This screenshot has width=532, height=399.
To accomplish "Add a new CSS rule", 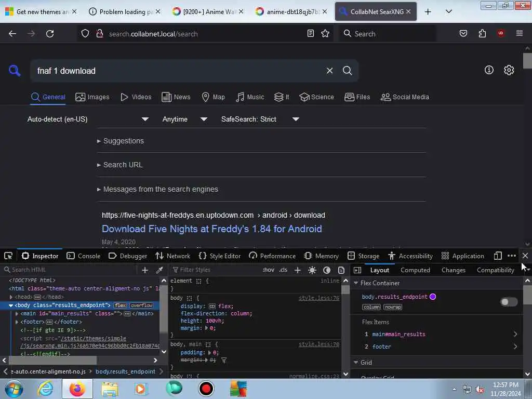I will 298,270.
